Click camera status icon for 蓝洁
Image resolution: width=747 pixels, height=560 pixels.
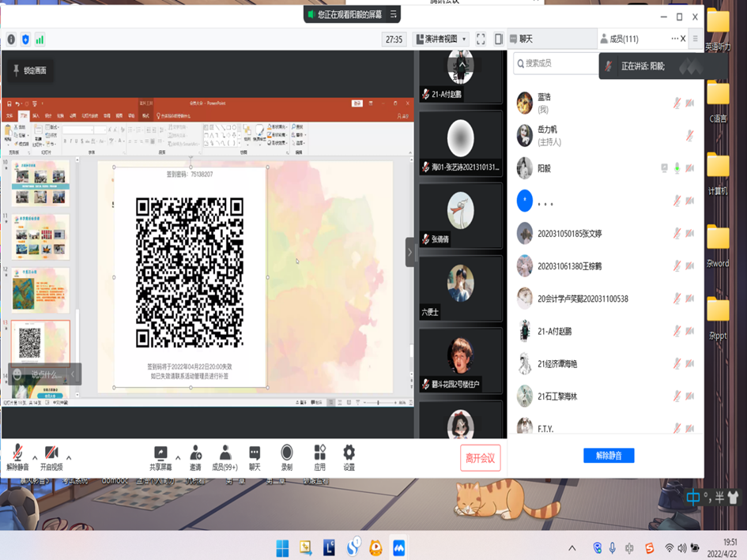[690, 103]
